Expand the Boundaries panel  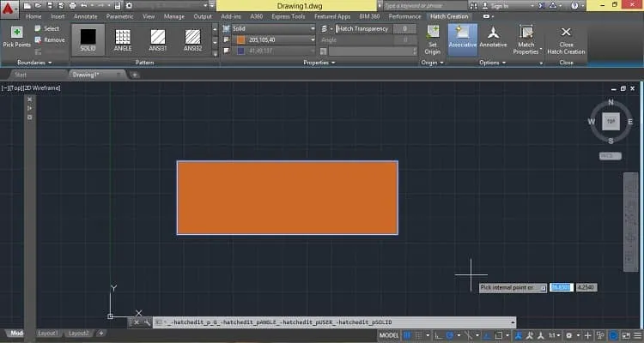click(x=34, y=63)
